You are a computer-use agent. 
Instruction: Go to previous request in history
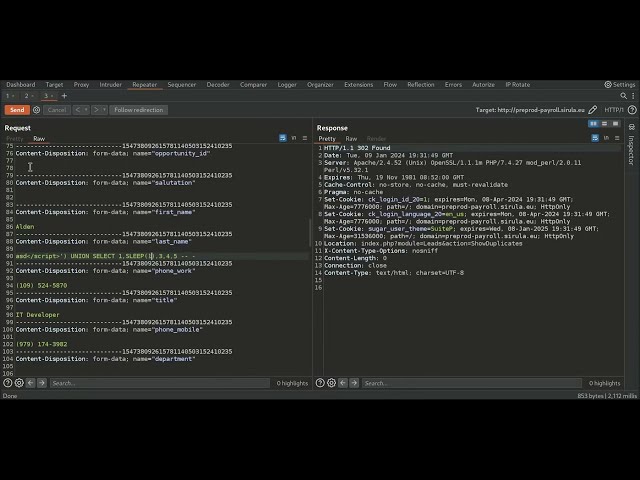78,110
